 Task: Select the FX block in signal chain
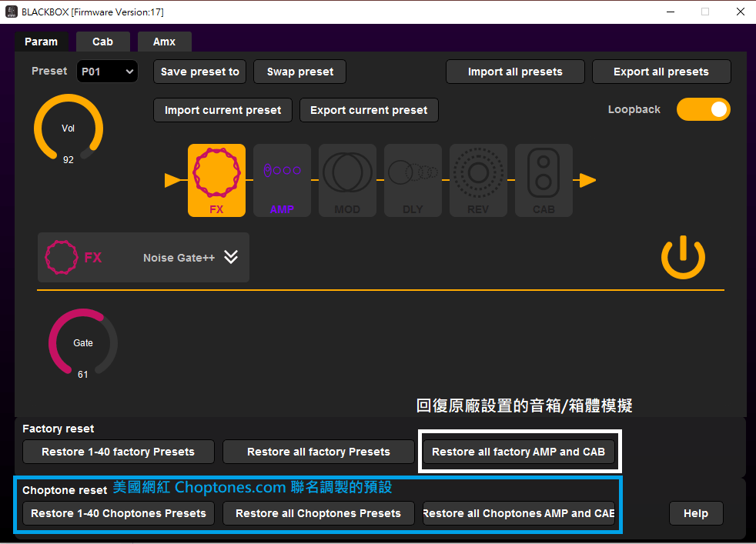(x=216, y=180)
